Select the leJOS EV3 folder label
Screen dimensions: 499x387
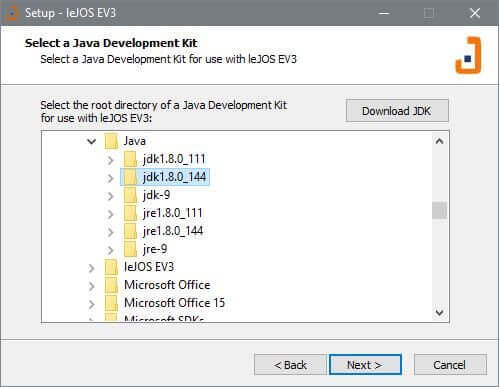[x=149, y=267]
